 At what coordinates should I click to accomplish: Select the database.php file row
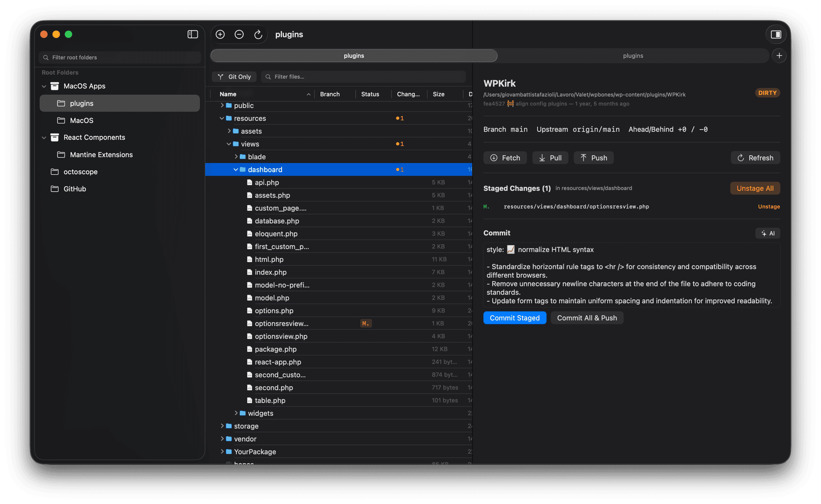(339, 221)
